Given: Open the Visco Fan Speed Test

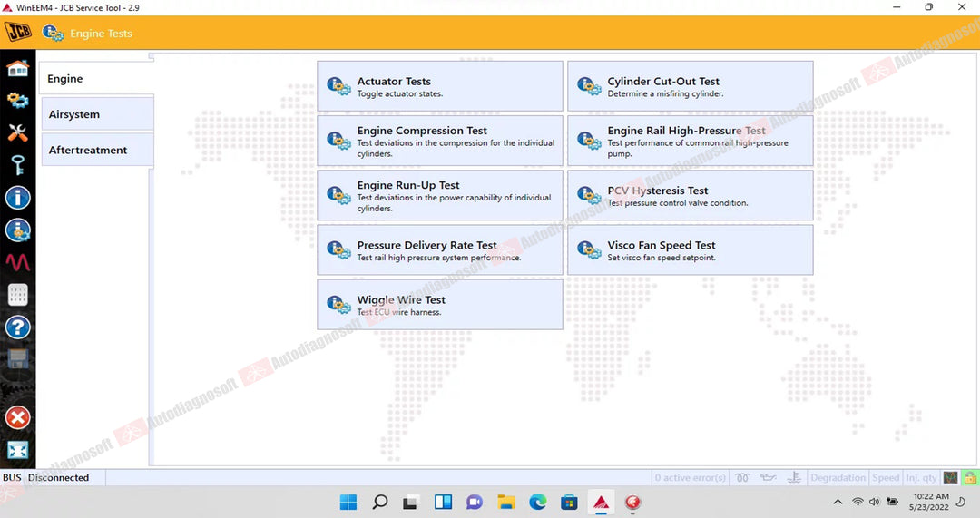Looking at the screenshot, I should tap(690, 250).
